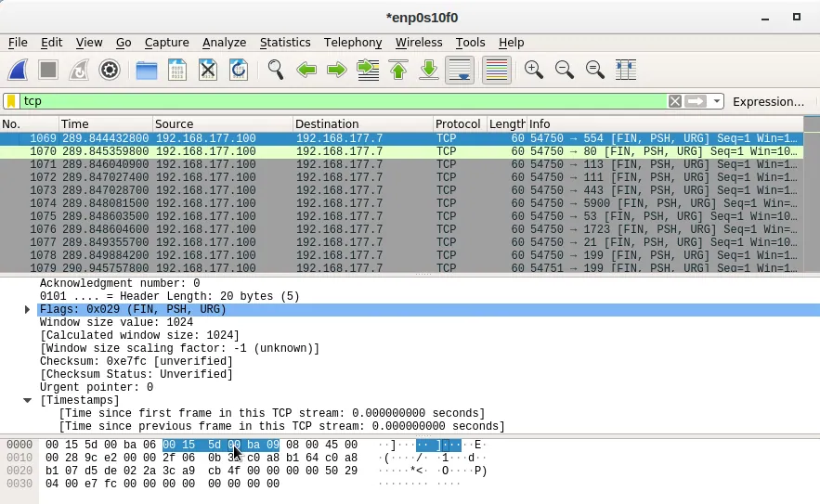Click the packet list vertical scrollbar

tap(812, 195)
